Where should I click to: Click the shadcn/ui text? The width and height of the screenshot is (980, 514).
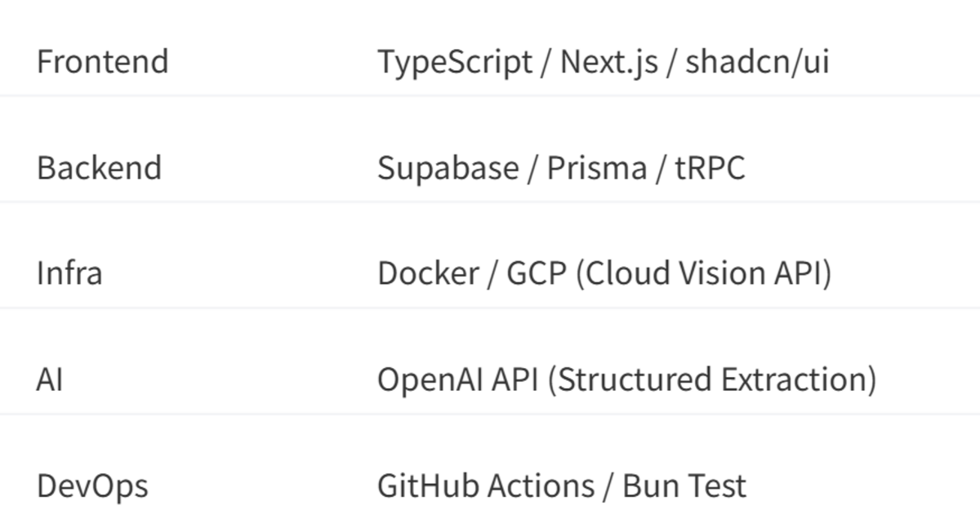tap(757, 62)
